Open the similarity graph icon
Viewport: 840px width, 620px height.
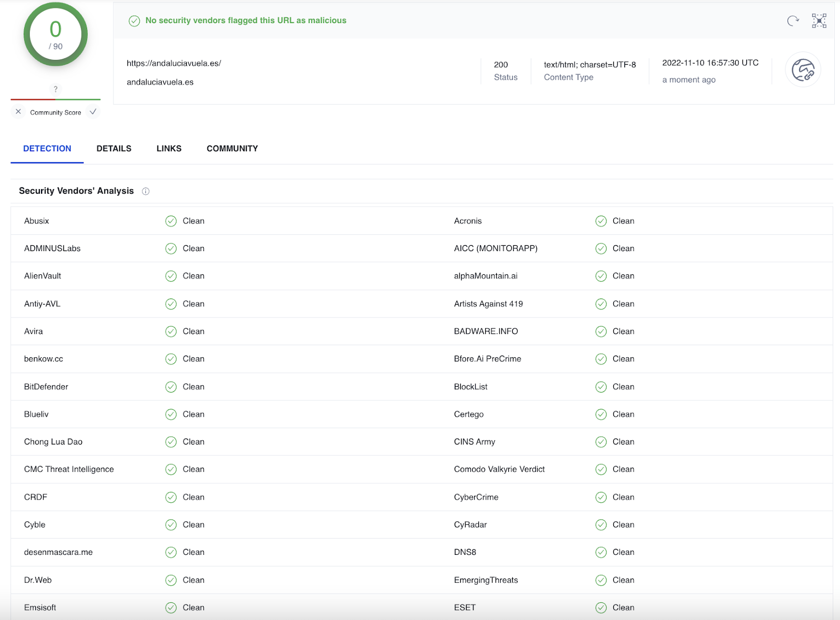click(x=819, y=20)
